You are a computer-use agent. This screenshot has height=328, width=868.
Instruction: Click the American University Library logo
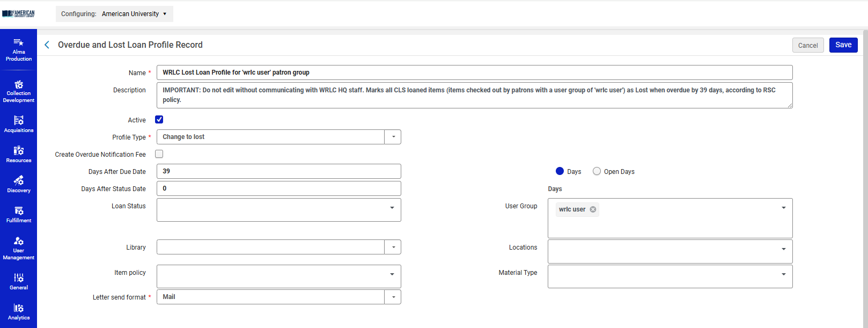point(18,13)
